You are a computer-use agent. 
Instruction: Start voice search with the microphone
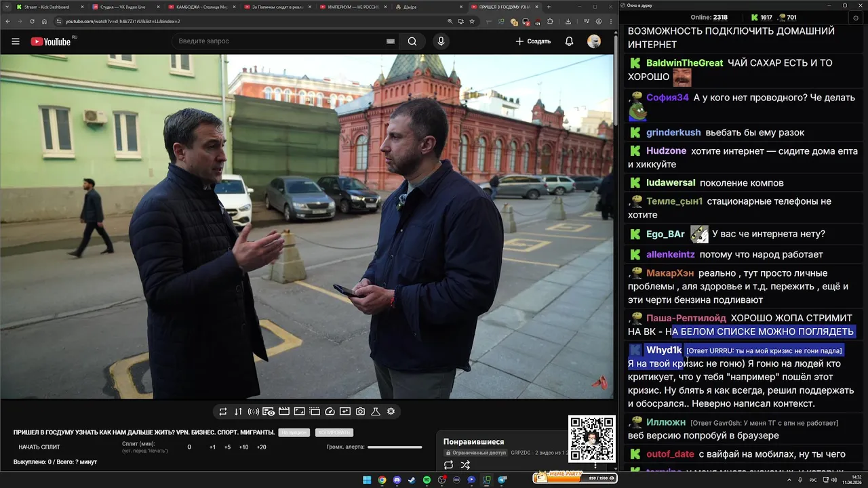441,41
